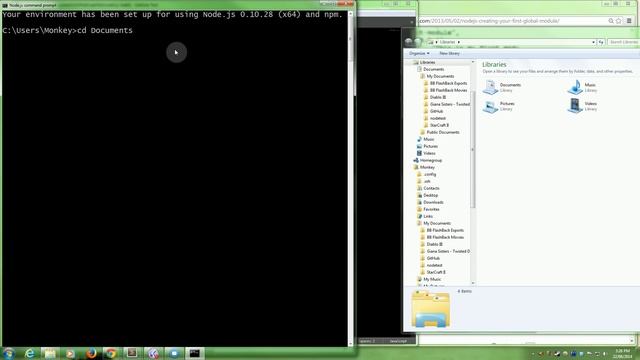Open Windows Explorer from the taskbar
The image size is (640, 360).
50,353
